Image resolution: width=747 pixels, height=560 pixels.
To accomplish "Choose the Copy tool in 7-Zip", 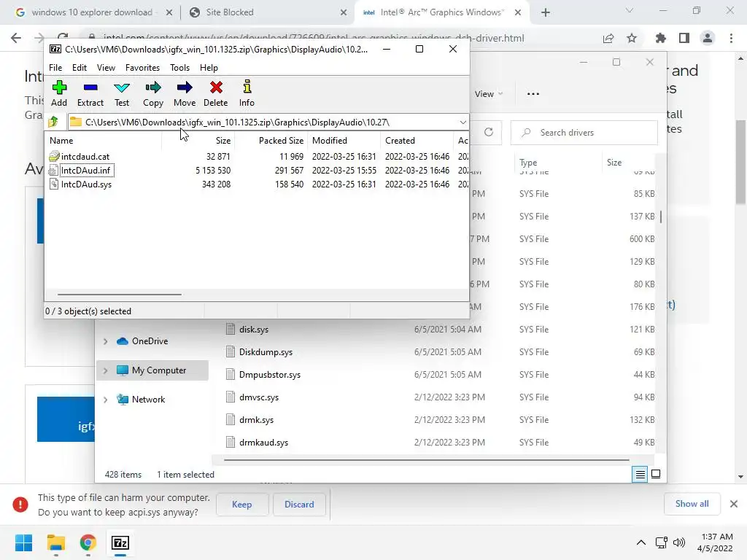I will [x=153, y=93].
